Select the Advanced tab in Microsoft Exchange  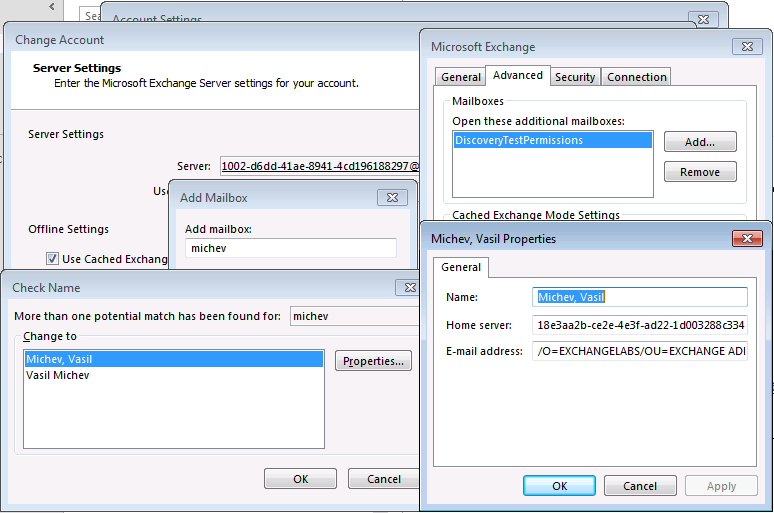point(517,76)
